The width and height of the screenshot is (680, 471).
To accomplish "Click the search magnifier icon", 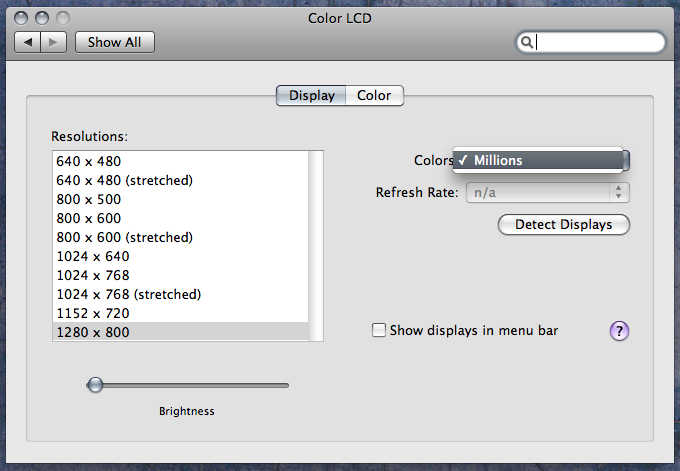I will [527, 42].
